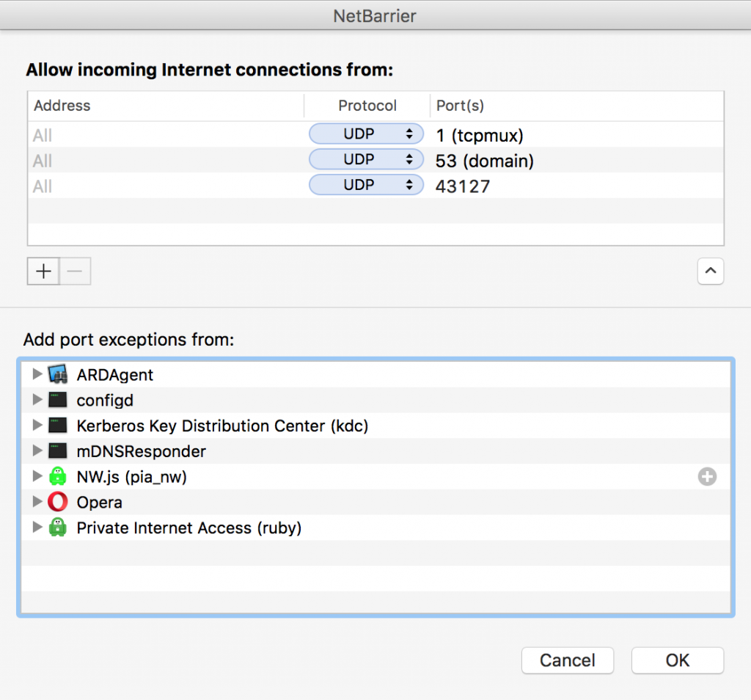Viewport: 751px width, 700px height.
Task: Add NW.js port exception with plus circle
Action: click(707, 476)
